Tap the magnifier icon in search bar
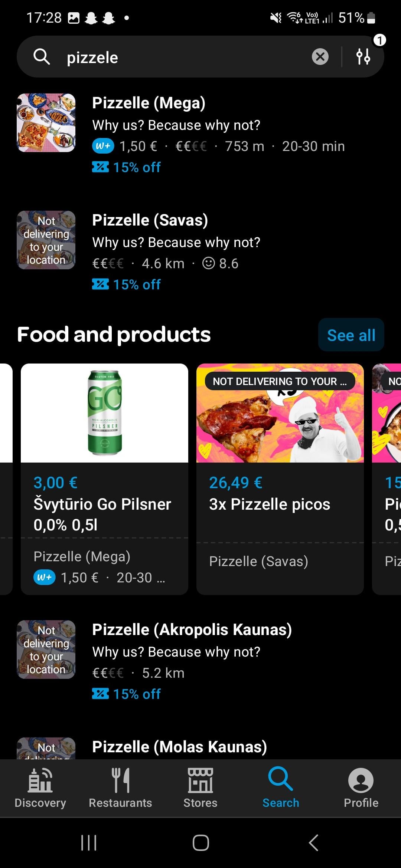This screenshot has width=401, height=868. 42,57
